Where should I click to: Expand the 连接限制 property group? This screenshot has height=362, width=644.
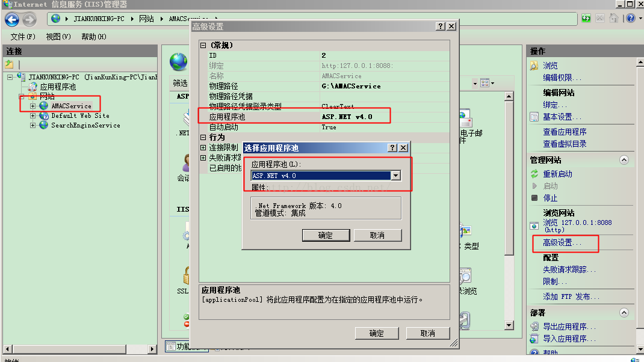point(203,147)
